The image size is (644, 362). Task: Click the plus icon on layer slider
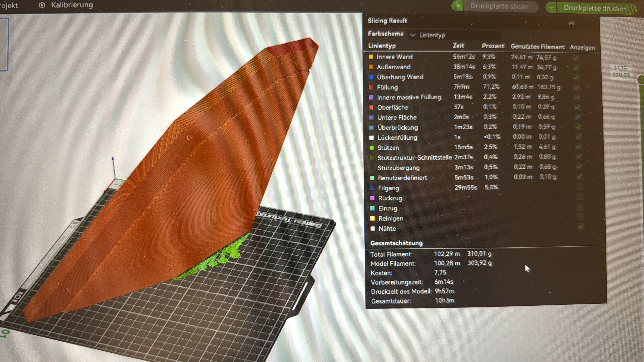[x=641, y=80]
